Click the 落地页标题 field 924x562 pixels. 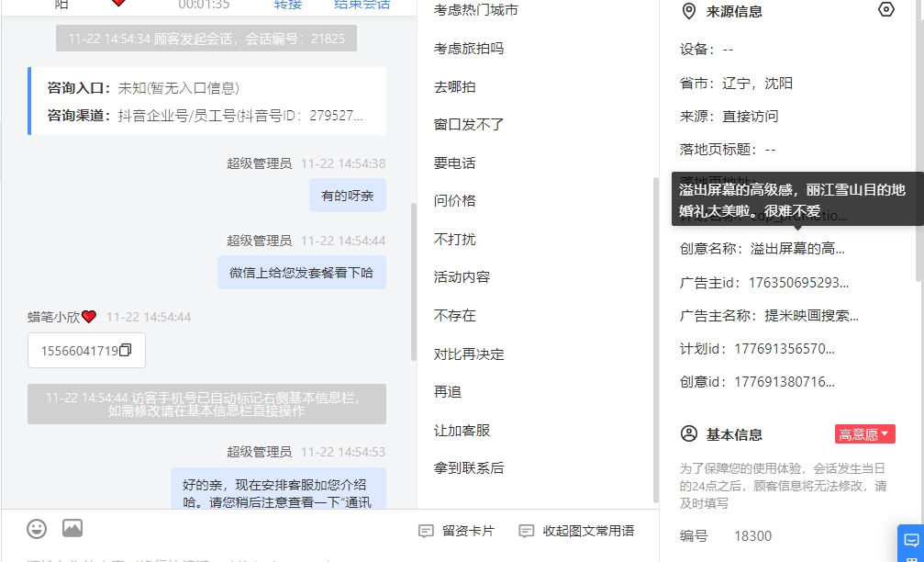point(728,149)
